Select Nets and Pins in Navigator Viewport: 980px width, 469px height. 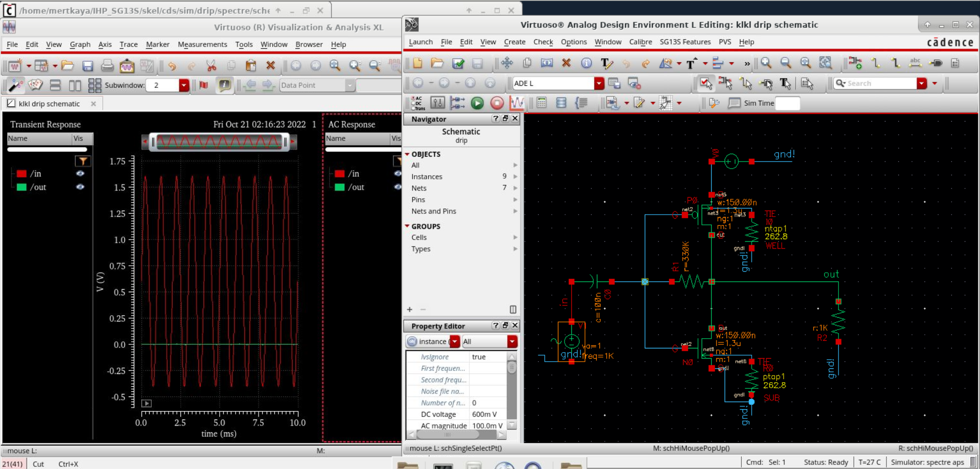[x=434, y=211]
